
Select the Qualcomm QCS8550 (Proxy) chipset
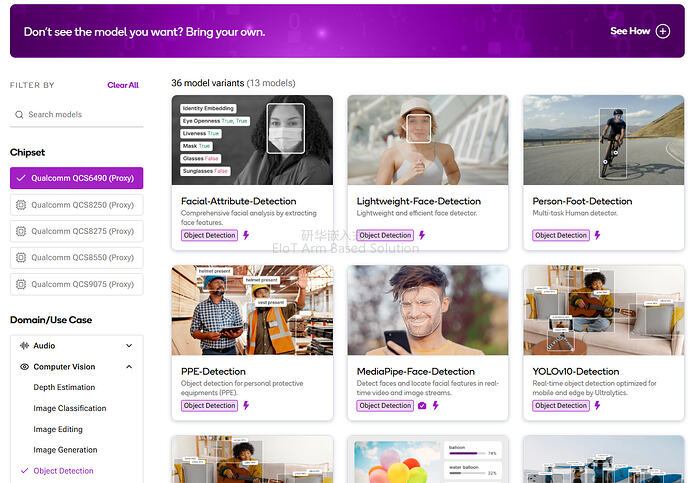point(77,258)
